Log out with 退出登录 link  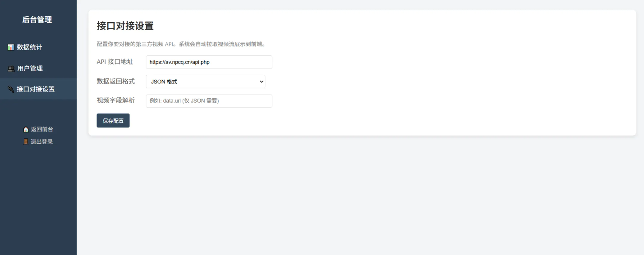click(38, 141)
